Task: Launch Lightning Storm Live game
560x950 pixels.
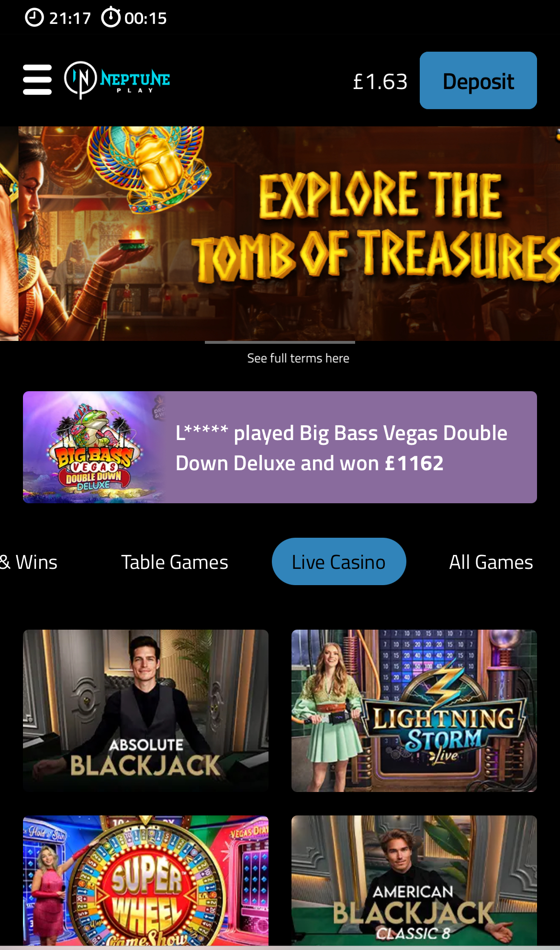Action: [414, 711]
